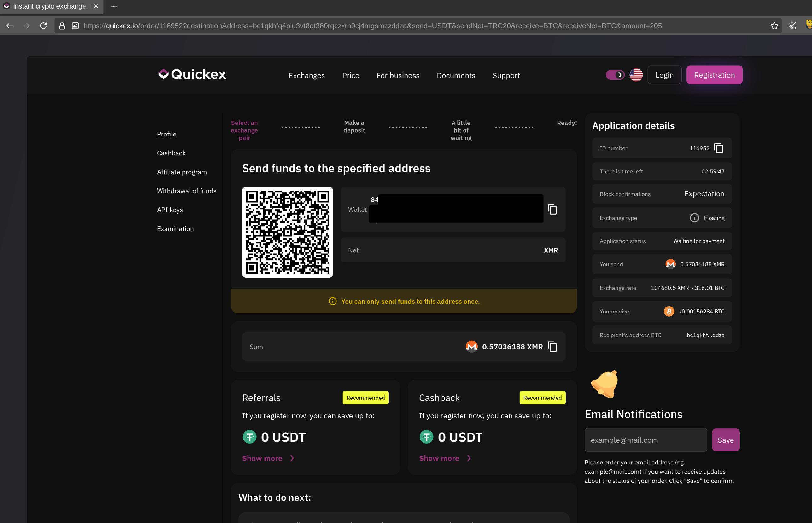
Task: Click the bell notification image
Action: (605, 384)
